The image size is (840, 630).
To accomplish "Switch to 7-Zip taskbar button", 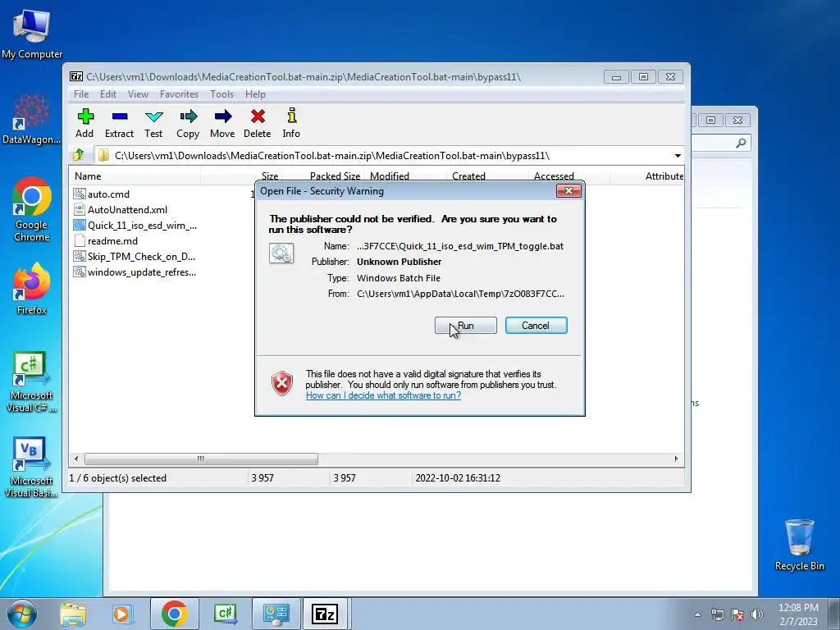I will click(x=325, y=614).
